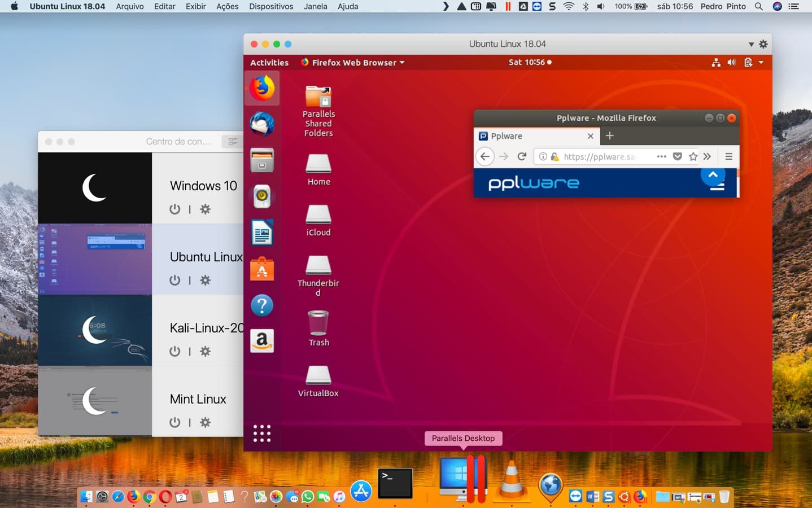The height and width of the screenshot is (508, 812).
Task: Click Parallels Desktop icon in Dock
Action: pos(464,479)
